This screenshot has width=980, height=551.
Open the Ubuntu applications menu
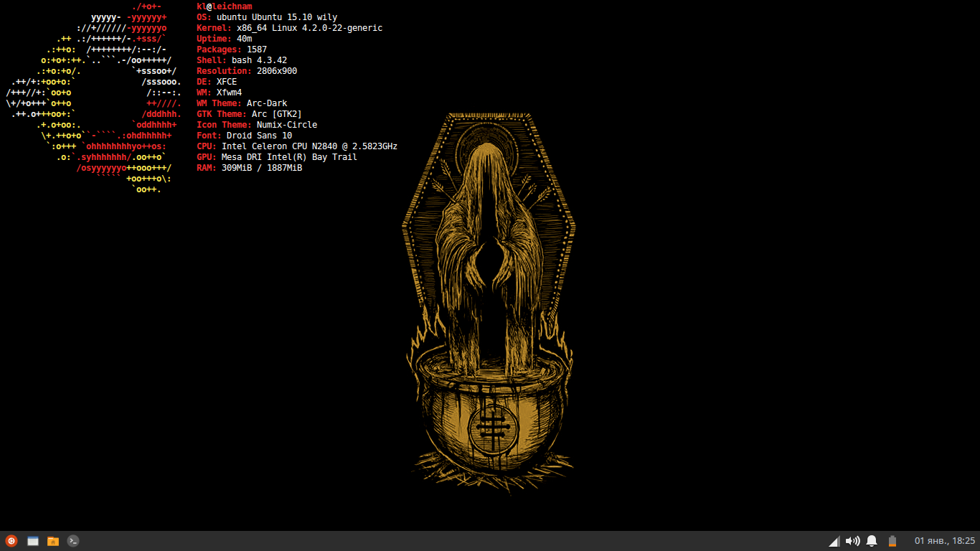[11, 541]
